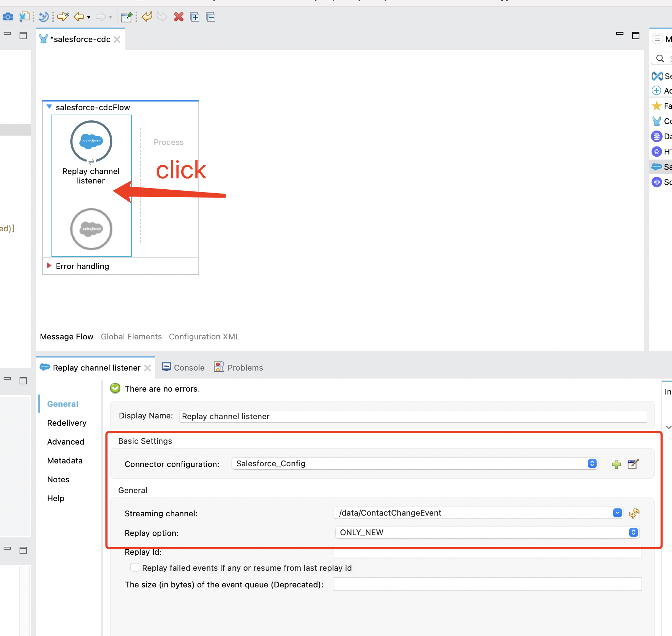Image resolution: width=672 pixels, height=636 pixels.
Task: Expand the right panel chevron below In
Action: pos(668,428)
